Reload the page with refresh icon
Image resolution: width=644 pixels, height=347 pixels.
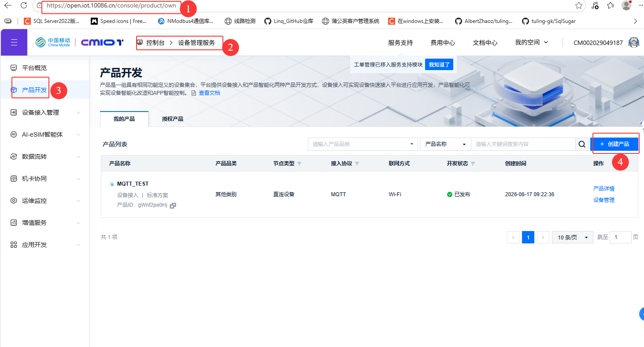coord(24,6)
